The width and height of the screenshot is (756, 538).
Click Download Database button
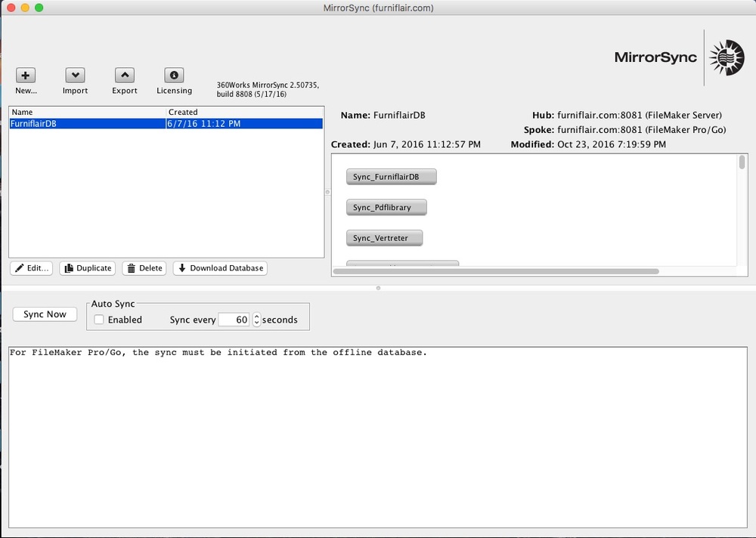point(220,268)
